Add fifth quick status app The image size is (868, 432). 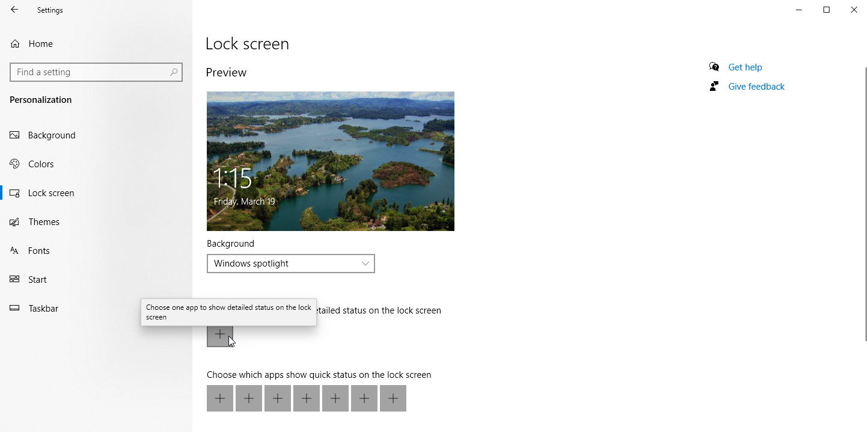(x=335, y=398)
